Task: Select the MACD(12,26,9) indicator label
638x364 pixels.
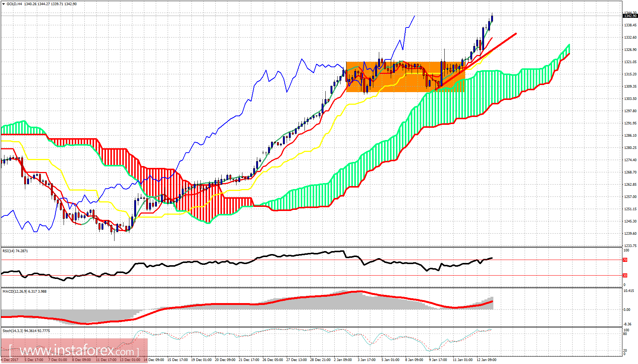Action: [15, 291]
